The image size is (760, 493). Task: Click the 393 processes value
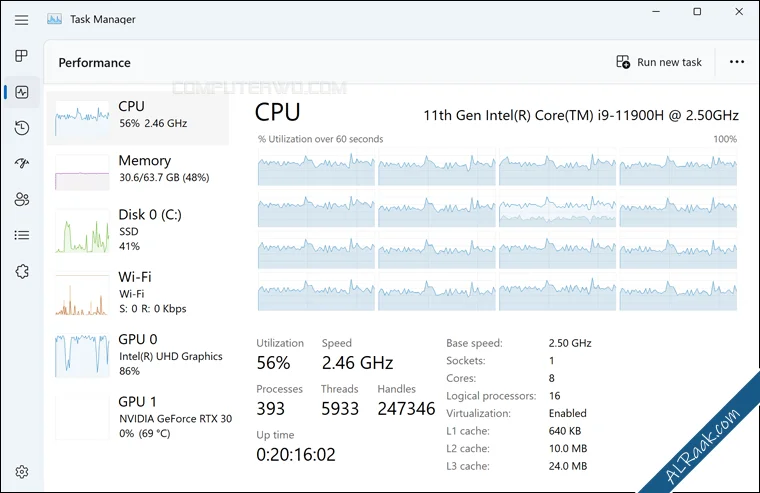click(270, 409)
